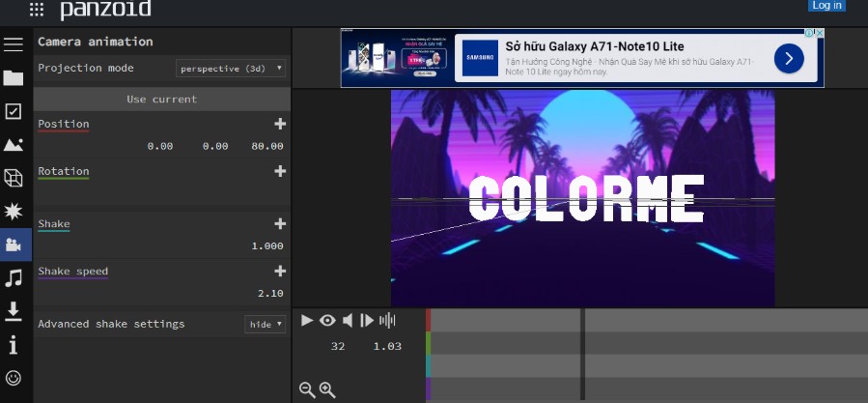Image resolution: width=868 pixels, height=403 pixels.
Task: Click the time value 1.03
Action: pos(387,346)
